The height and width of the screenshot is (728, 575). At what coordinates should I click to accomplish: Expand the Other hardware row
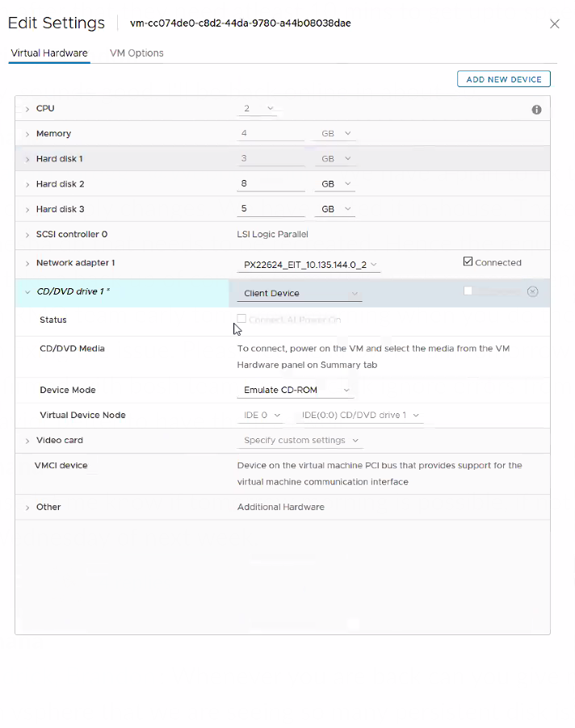[x=27, y=508]
